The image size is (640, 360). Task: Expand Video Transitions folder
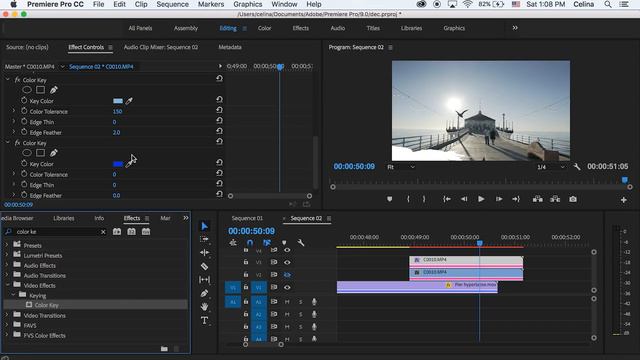click(x=7, y=315)
